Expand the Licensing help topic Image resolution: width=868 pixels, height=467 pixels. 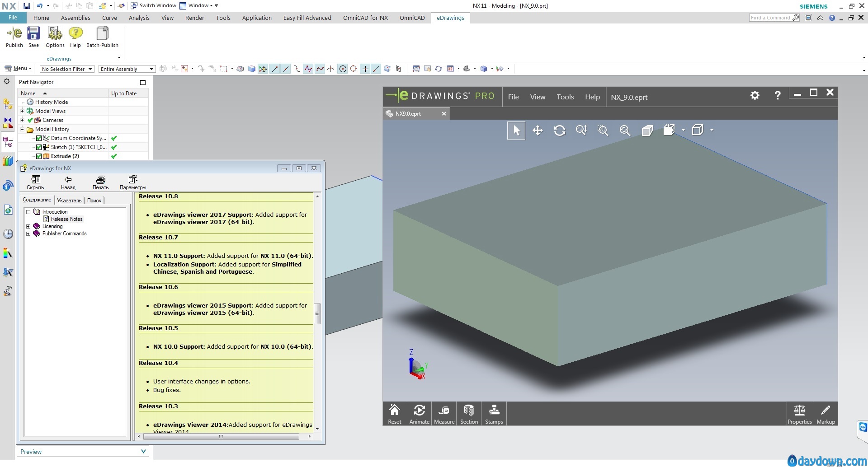(28, 226)
